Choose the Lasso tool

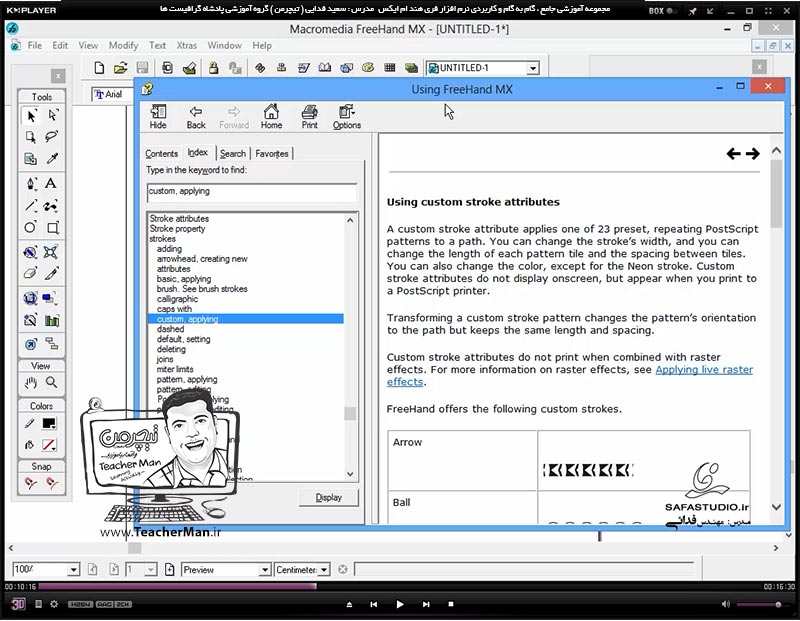coord(52,137)
